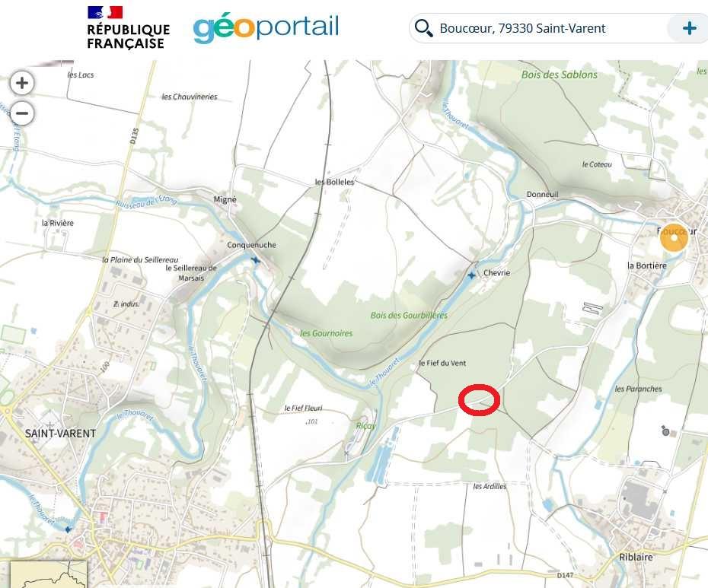Zoom in with the plus map button

(21, 83)
